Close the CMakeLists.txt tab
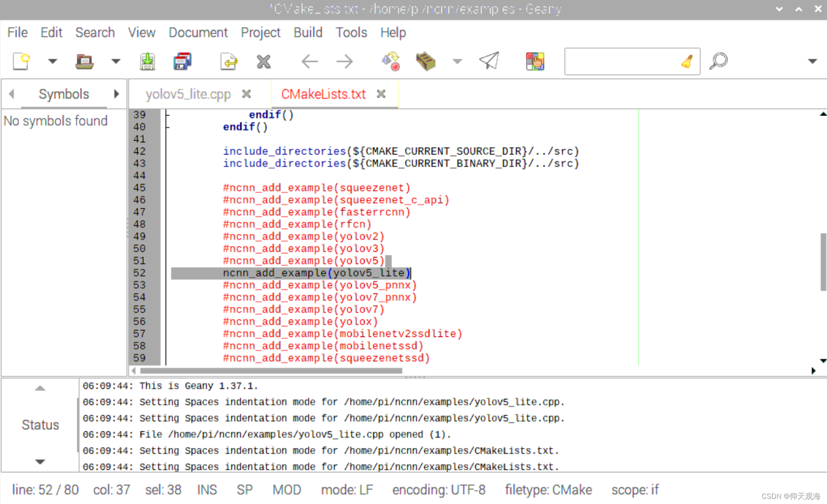The image size is (827, 504). coord(381,94)
